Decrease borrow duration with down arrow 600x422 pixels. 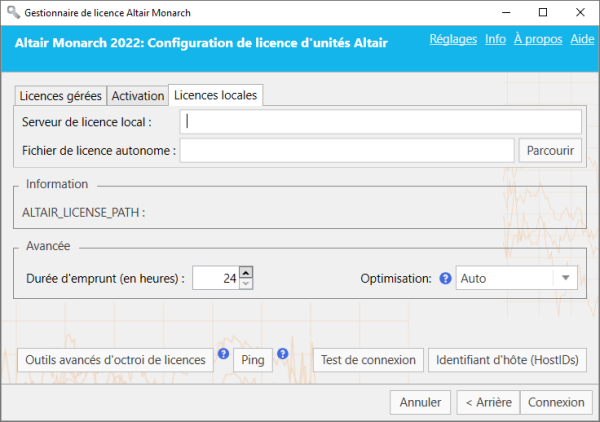pos(246,284)
